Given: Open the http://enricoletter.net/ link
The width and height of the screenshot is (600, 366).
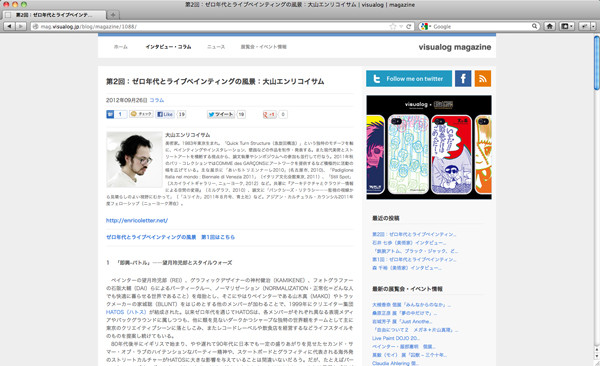Looking at the screenshot, I should (137, 220).
